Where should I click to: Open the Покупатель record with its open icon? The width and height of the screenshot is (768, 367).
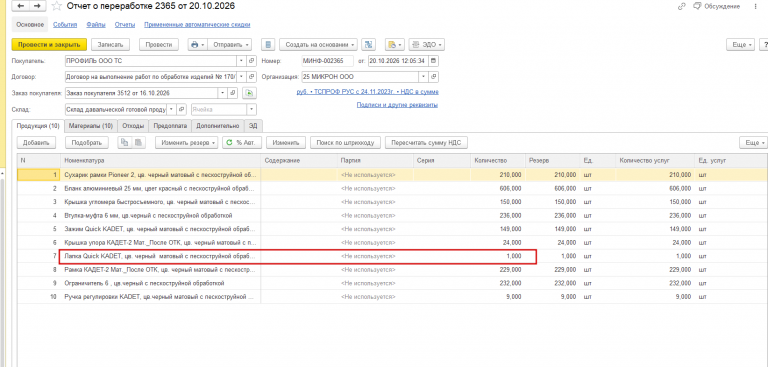(252, 61)
